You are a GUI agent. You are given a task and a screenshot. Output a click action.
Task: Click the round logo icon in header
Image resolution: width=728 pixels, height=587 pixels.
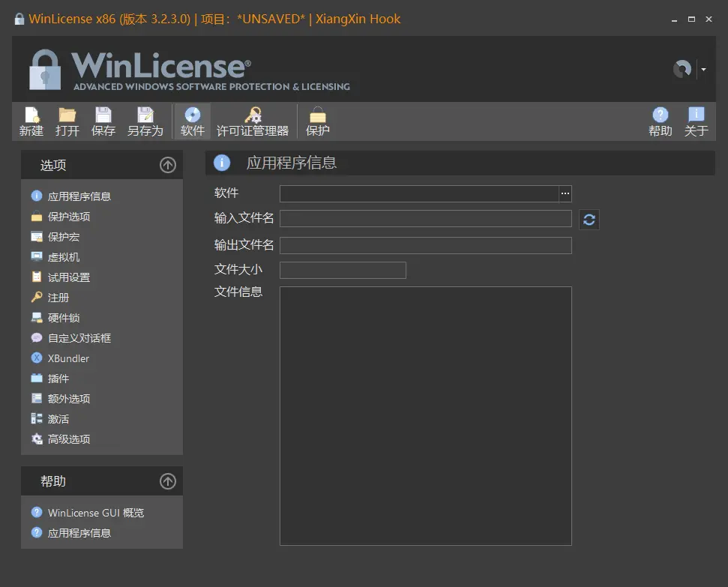[682, 69]
